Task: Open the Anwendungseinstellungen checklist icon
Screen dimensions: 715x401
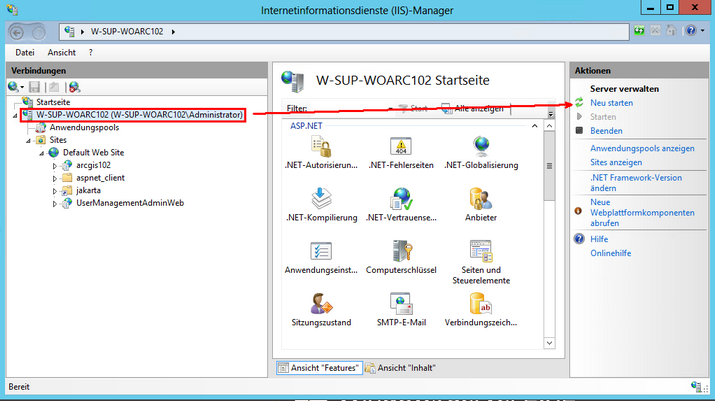Action: pyautogui.click(x=321, y=251)
